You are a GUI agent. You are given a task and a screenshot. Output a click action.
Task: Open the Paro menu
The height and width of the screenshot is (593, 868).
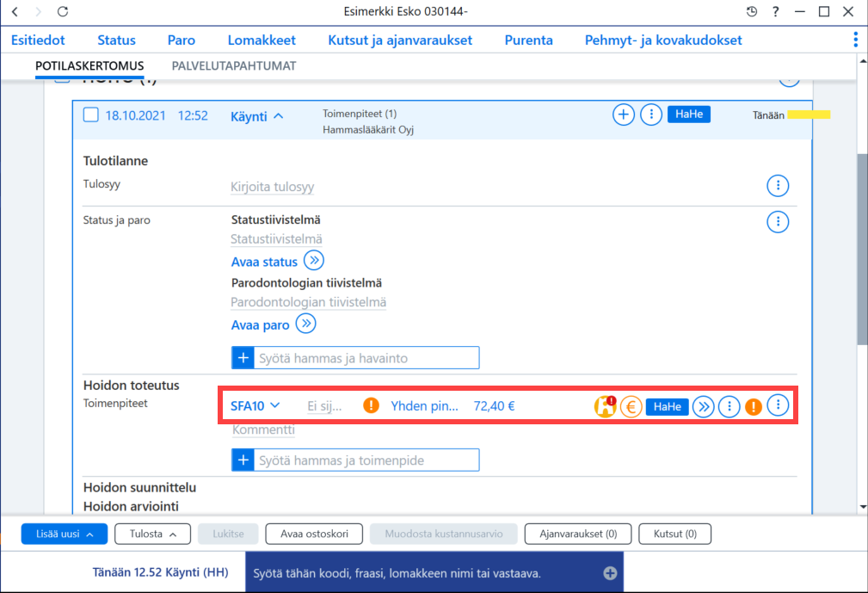coord(181,40)
